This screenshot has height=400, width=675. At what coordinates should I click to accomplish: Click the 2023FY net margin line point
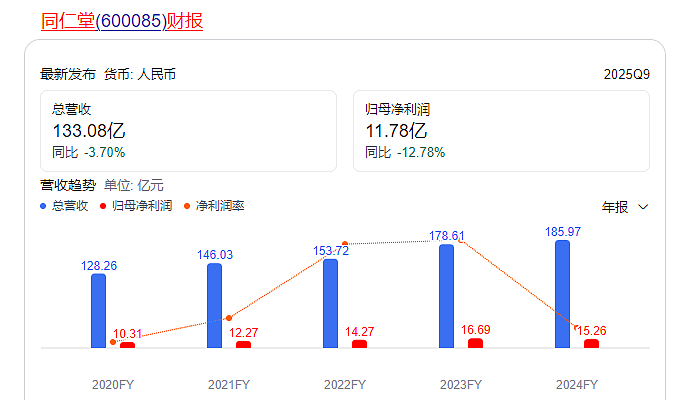pyautogui.click(x=461, y=241)
